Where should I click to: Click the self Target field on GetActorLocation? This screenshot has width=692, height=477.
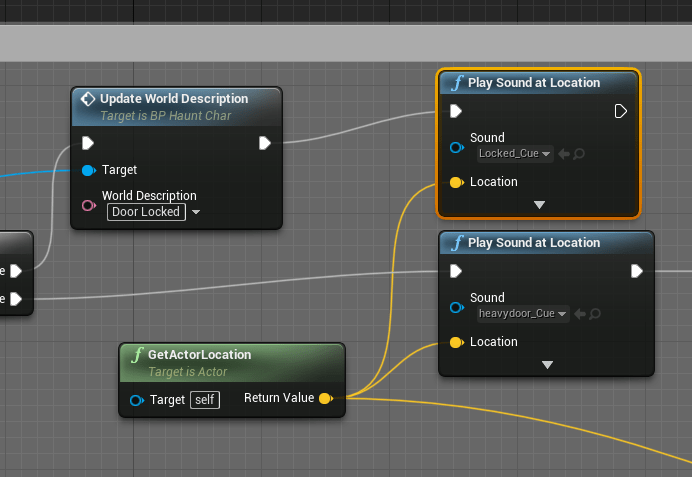pyautogui.click(x=205, y=400)
